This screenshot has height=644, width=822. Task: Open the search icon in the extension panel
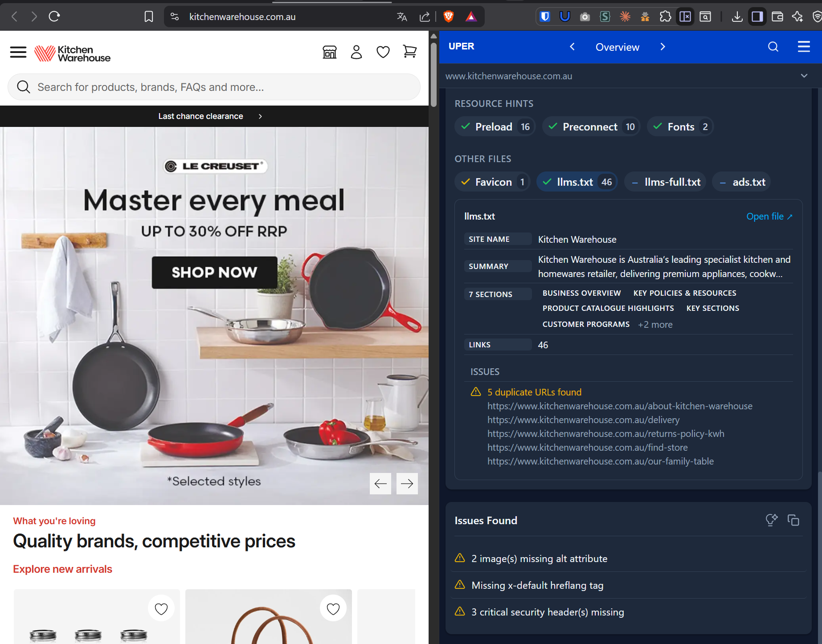tap(773, 47)
